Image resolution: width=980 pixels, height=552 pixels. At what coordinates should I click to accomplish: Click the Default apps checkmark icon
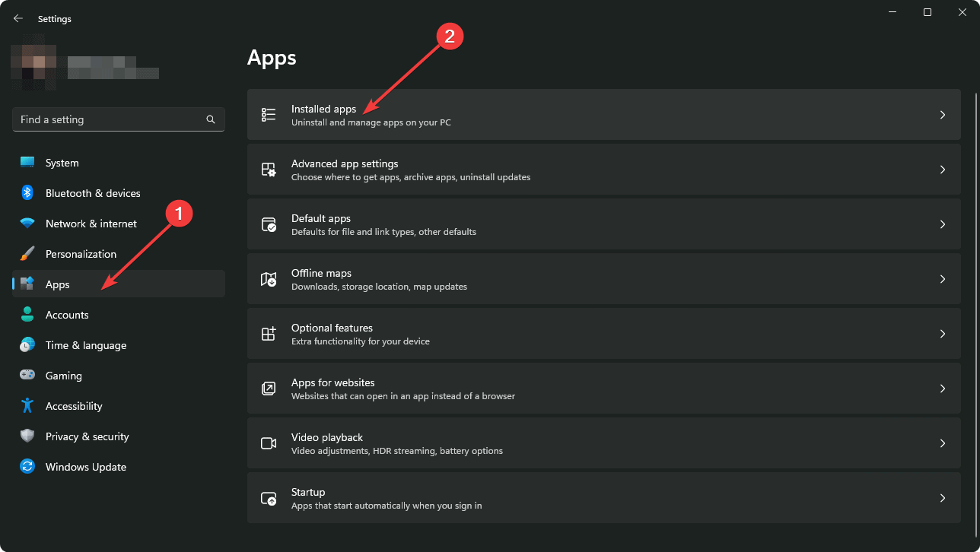(269, 224)
